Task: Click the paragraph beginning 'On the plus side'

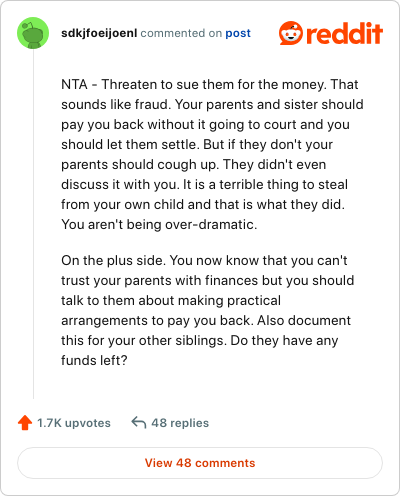Action: (x=207, y=310)
